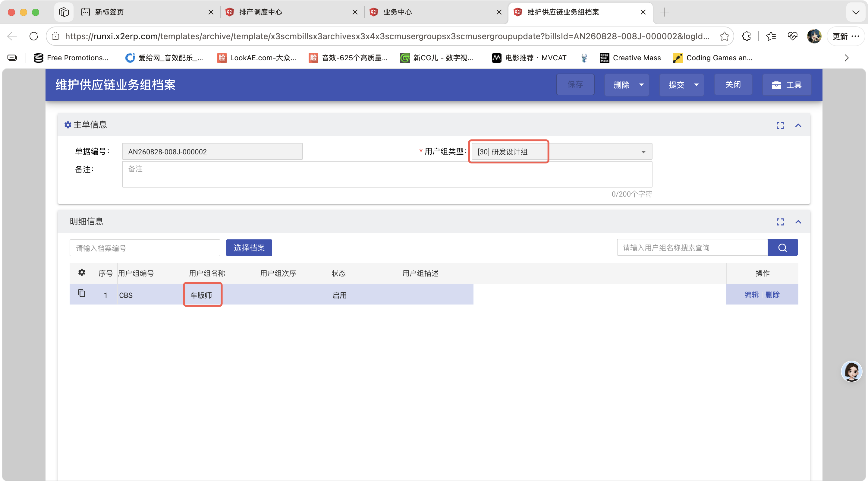Open tab actions workspace icon
This screenshot has height=483, width=868.
tap(64, 12)
